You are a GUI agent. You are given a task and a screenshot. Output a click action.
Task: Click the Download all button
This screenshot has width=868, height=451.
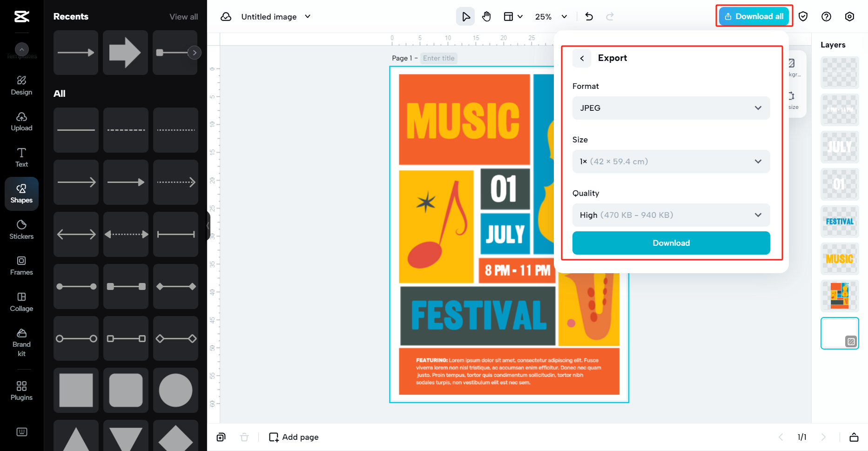point(754,16)
